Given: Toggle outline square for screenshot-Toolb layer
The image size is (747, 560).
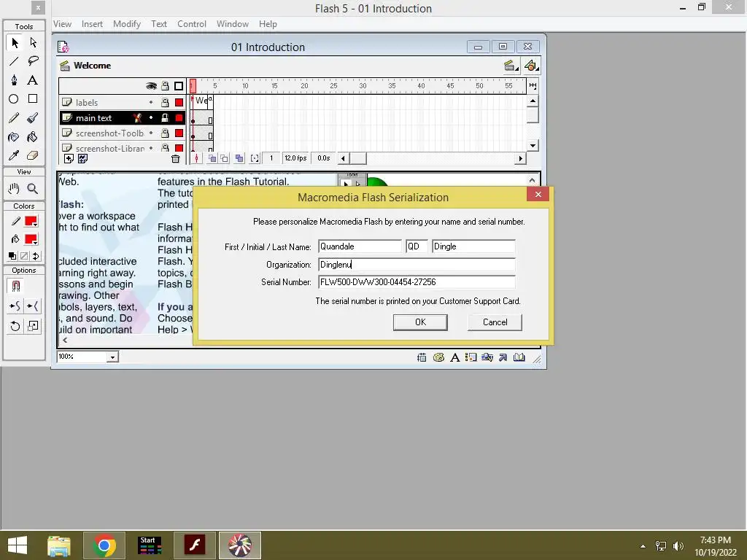Looking at the screenshot, I should click(x=179, y=133).
